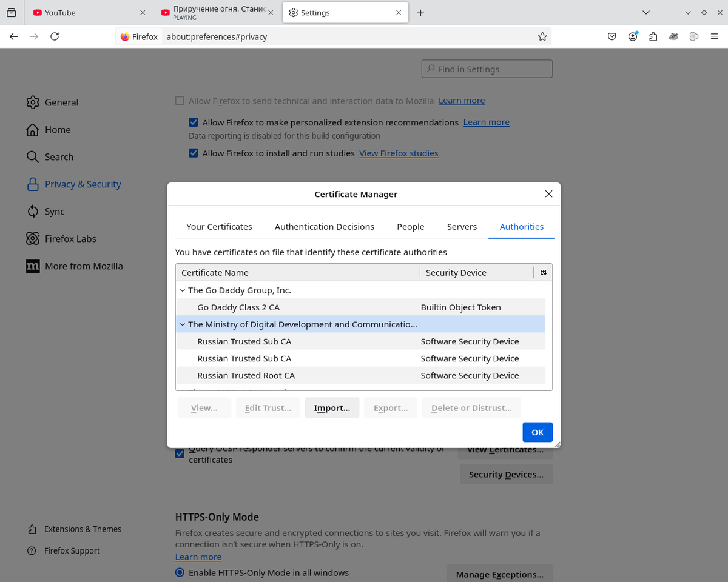The image size is (728, 582).
Task: Bookmark this page with the star icon
Action: pyautogui.click(x=542, y=36)
